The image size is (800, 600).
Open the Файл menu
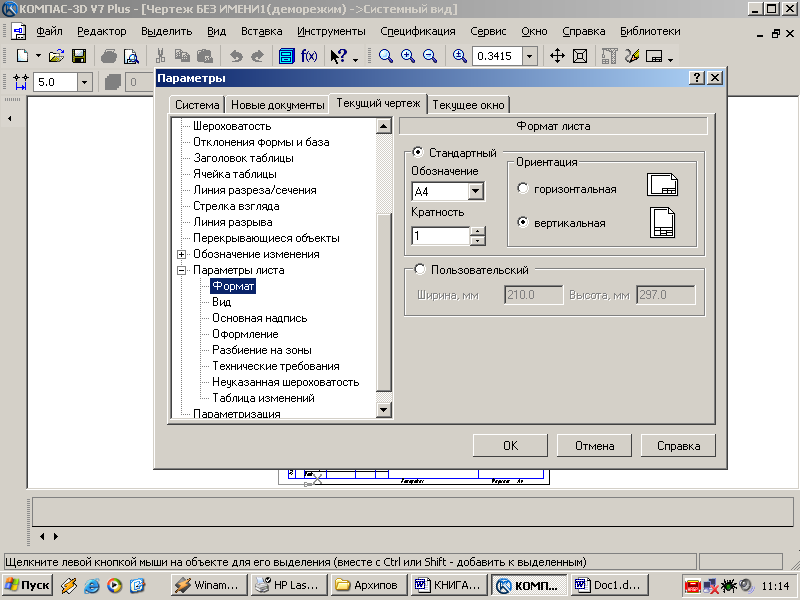[49, 31]
